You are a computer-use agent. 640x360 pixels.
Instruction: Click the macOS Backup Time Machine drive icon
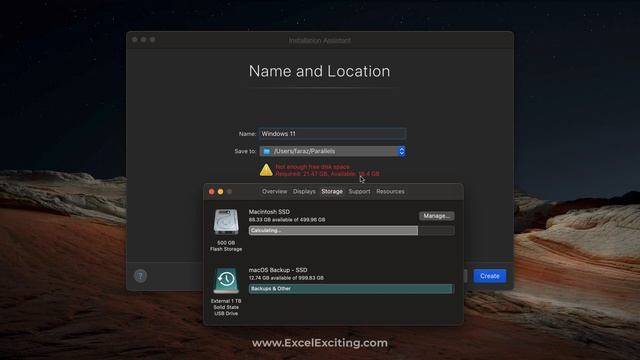(226, 280)
